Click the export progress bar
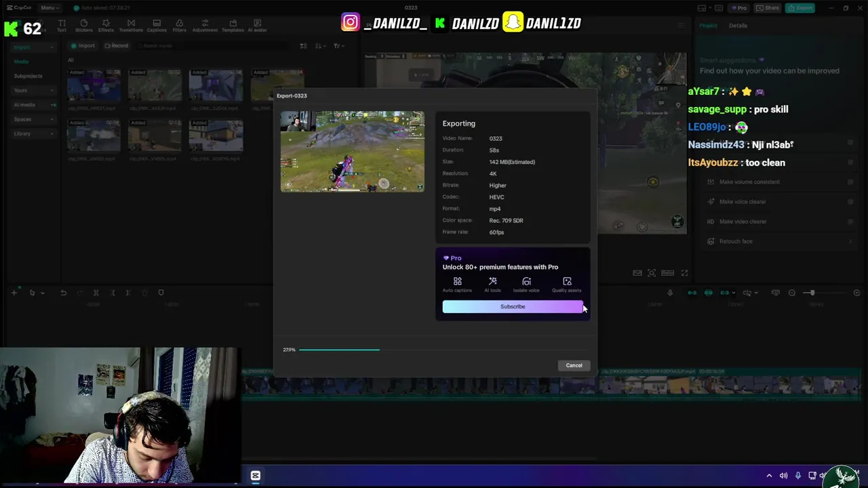 444,350
